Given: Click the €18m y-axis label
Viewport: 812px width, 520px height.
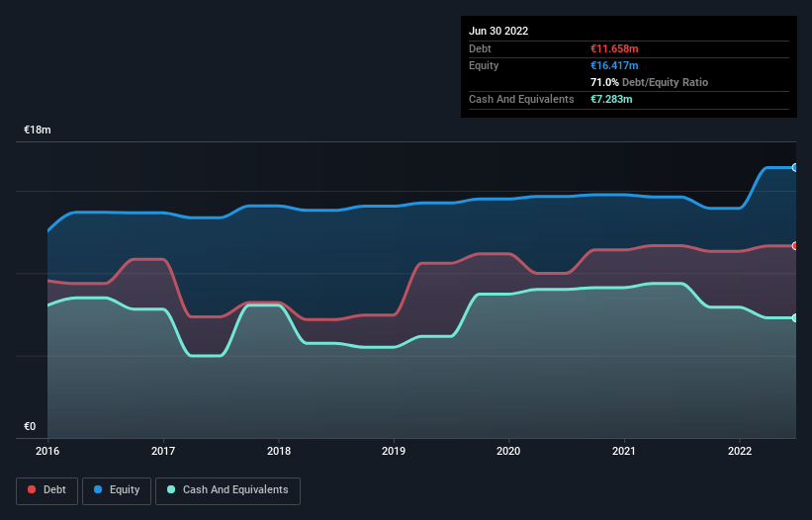Looking at the screenshot, I should 38,130.
